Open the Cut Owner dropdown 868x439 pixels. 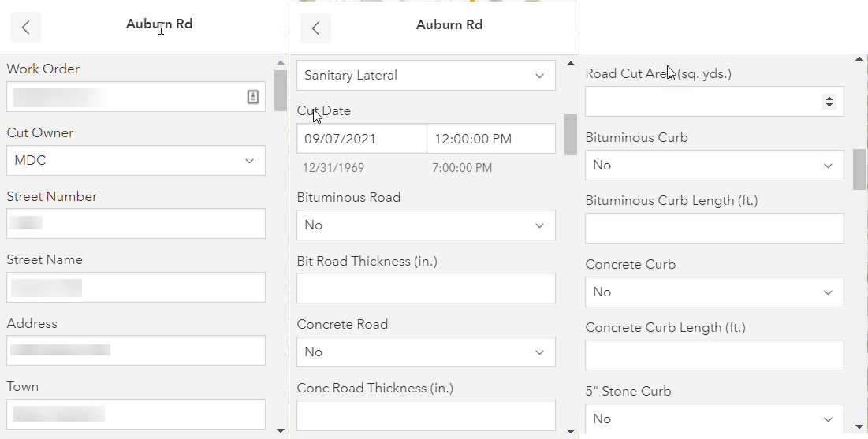136,161
